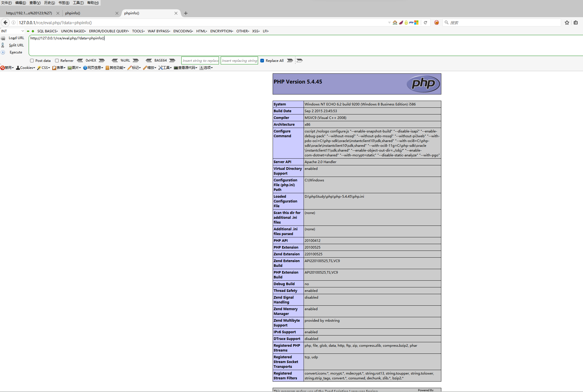The image size is (583, 392).
Task: Open address bar history dropdown arrow
Action: tap(389, 22)
